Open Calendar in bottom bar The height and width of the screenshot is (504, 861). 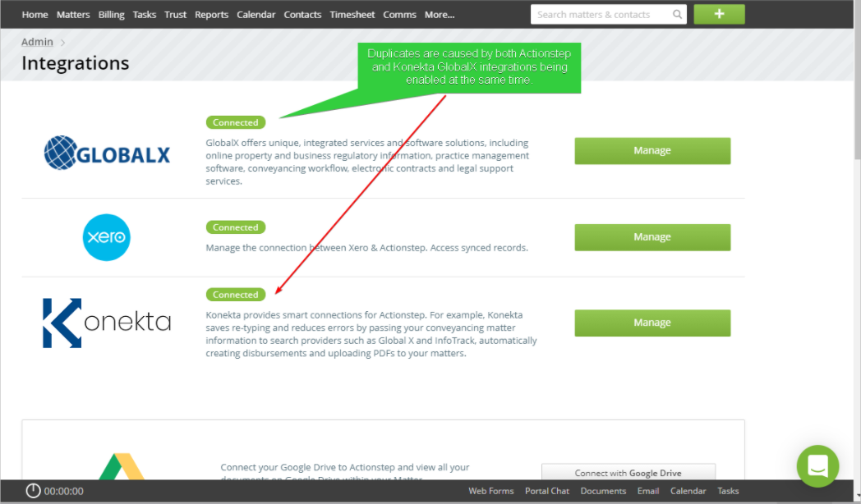point(688,491)
